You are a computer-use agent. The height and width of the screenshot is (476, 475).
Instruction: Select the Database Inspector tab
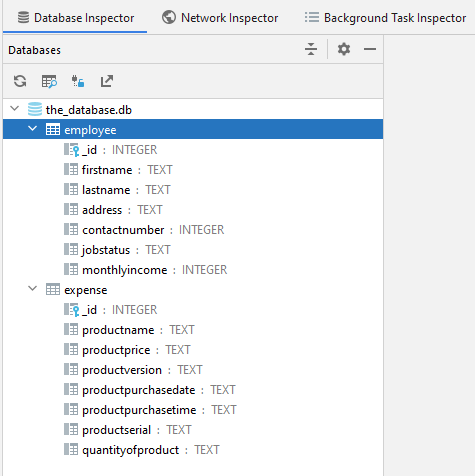click(76, 18)
